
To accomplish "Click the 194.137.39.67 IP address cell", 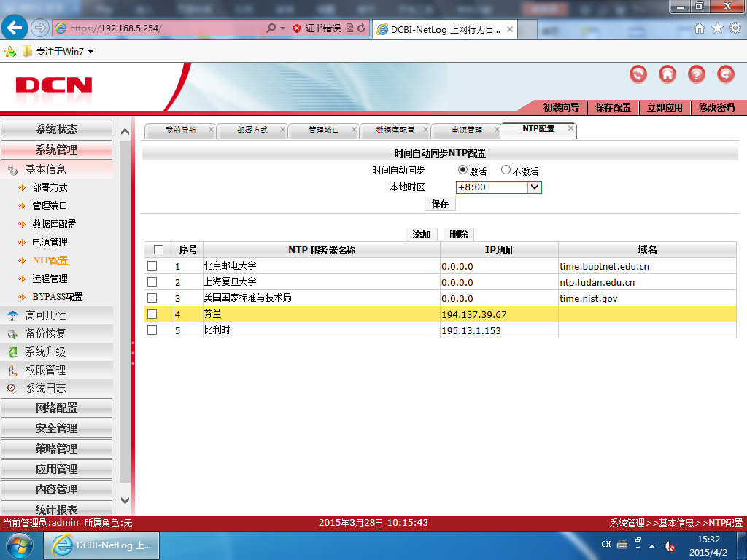I will point(499,314).
